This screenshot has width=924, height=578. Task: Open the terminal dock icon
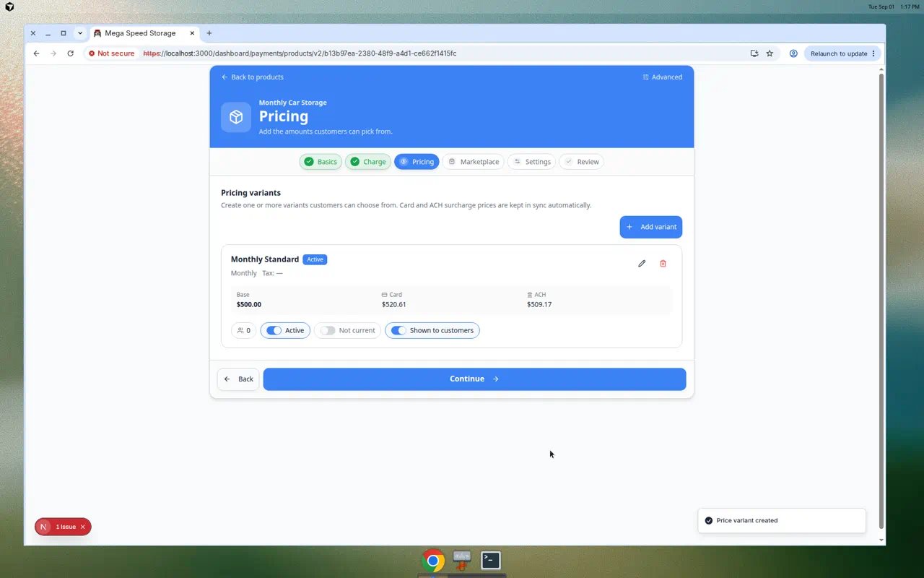491,560
